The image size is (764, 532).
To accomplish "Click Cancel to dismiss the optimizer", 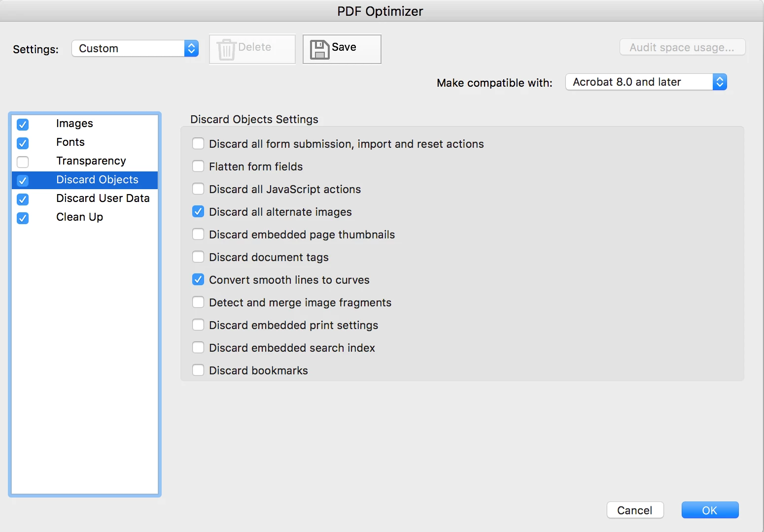I will (635, 510).
